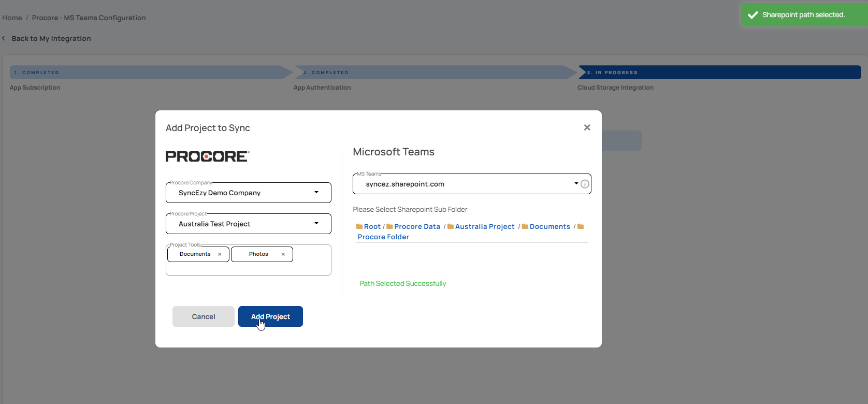
Task: Click the back arrow next to Back to My Integration
Action: pyautogui.click(x=4, y=38)
